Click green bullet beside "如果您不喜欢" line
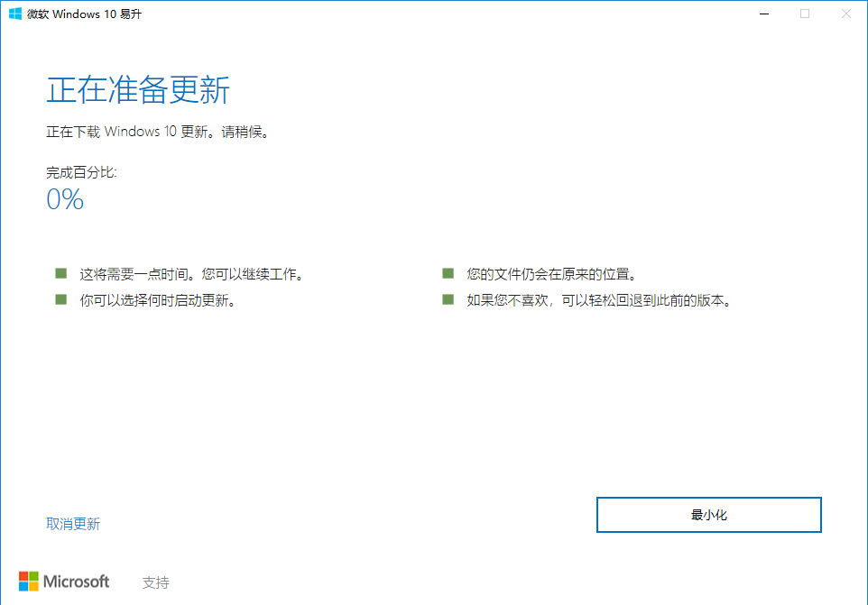Screen dimensions: 868x605 pos(448,300)
